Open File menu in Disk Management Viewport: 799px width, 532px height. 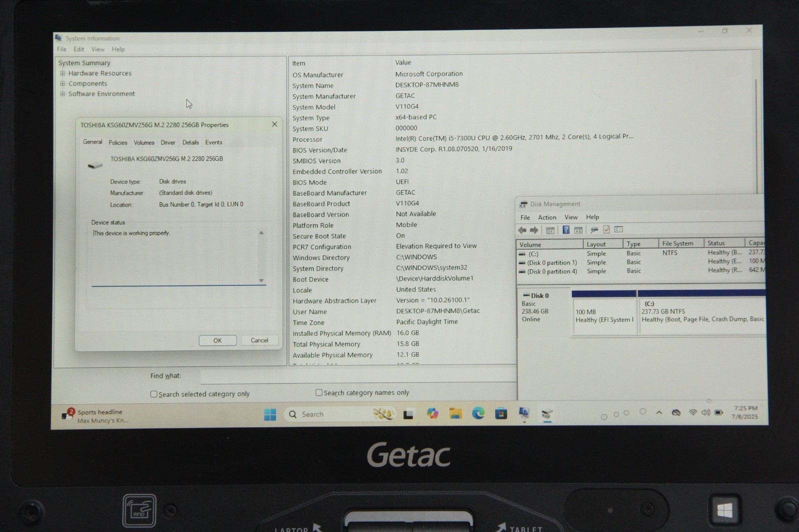(525, 218)
